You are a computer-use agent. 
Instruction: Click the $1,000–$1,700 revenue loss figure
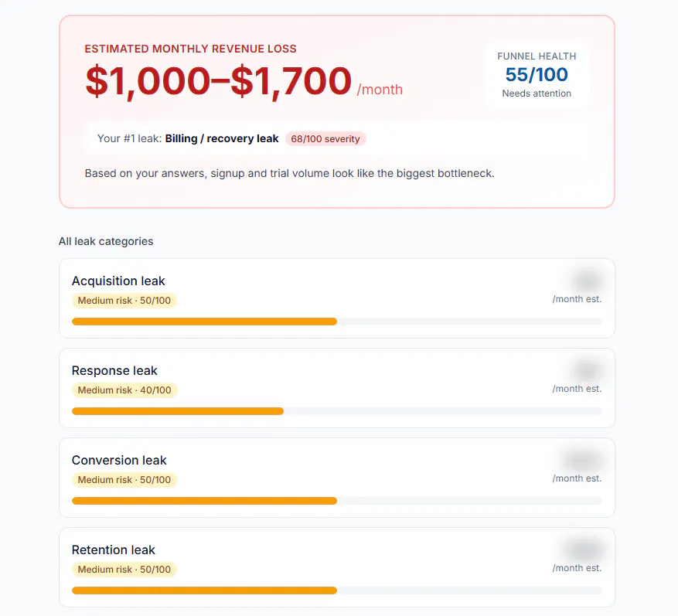[218, 81]
